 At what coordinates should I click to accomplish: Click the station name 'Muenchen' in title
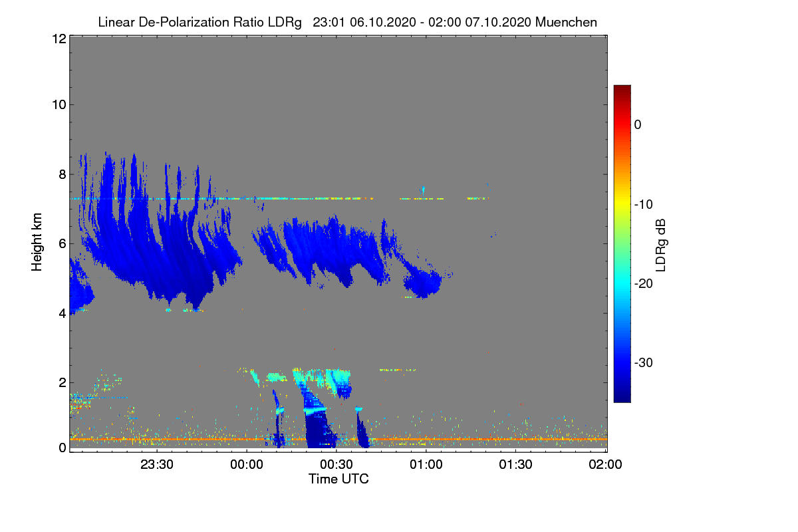566,23
